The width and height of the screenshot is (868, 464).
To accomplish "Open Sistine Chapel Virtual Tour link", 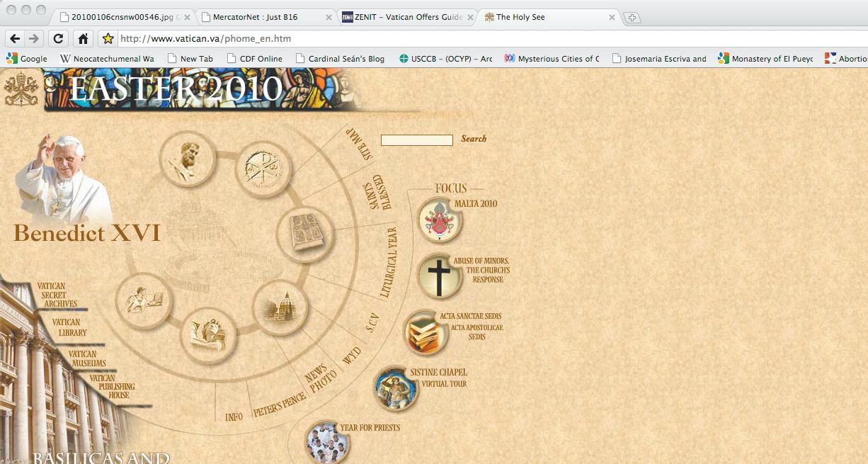I will coord(439,378).
